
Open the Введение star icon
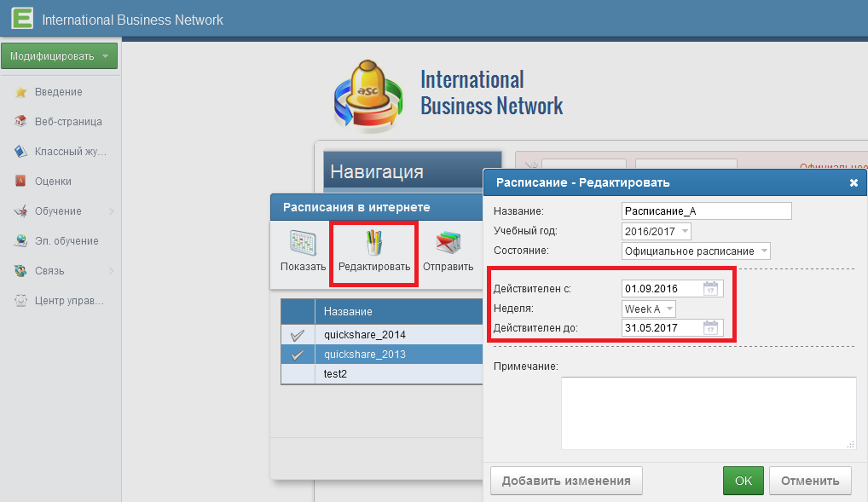point(21,92)
